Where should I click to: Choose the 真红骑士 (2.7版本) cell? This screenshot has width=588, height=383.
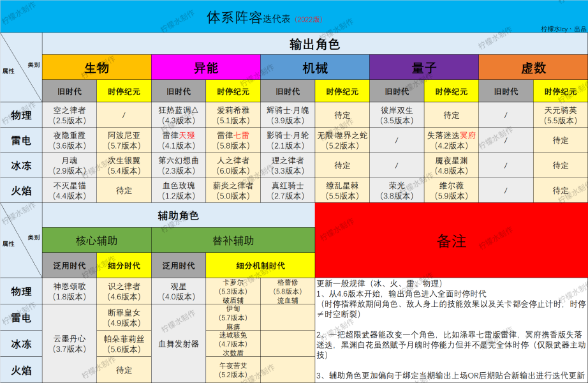(288, 190)
